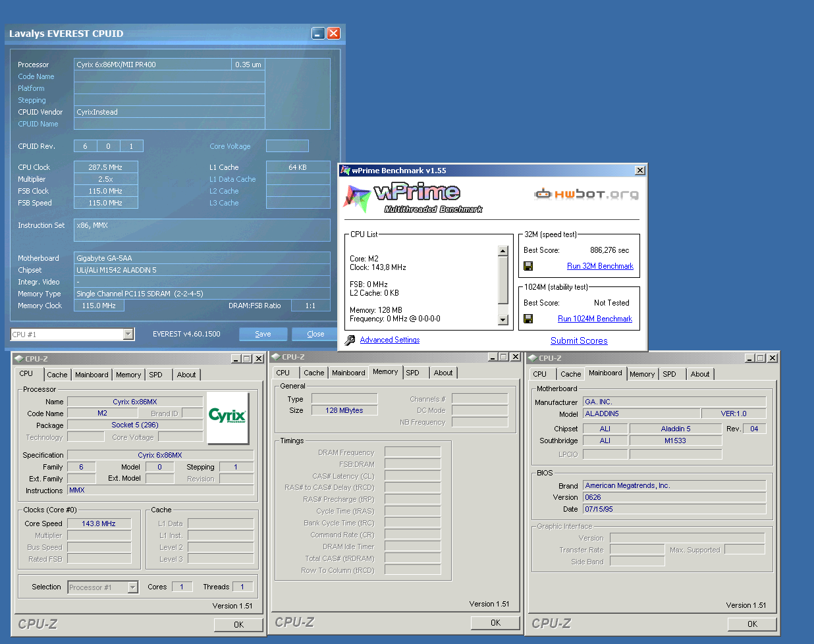The image size is (814, 644).
Task: Select SPD tab in middle CPU-Z window
Action: (x=412, y=373)
